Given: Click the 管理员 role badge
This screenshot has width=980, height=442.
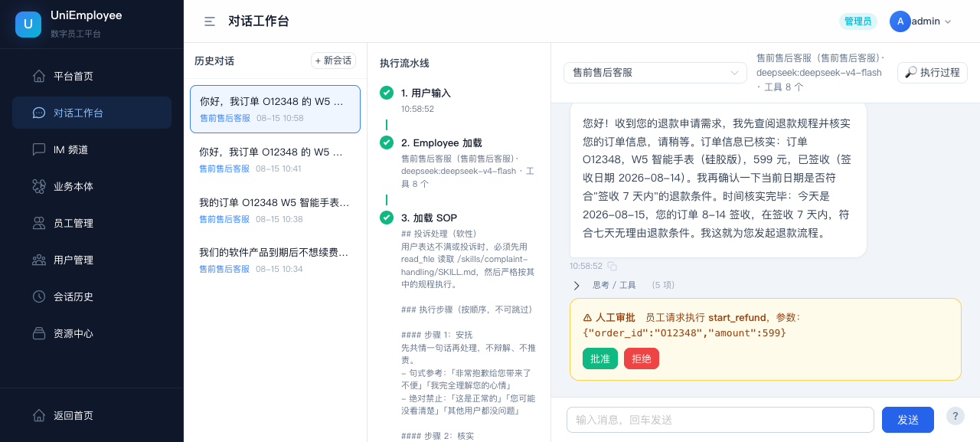Looking at the screenshot, I should point(858,21).
